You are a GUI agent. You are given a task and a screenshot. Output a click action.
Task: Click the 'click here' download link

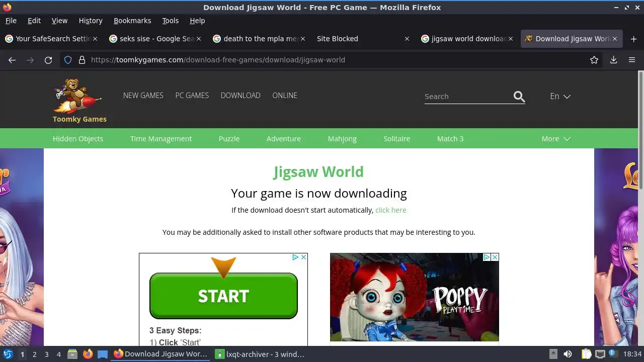click(391, 210)
